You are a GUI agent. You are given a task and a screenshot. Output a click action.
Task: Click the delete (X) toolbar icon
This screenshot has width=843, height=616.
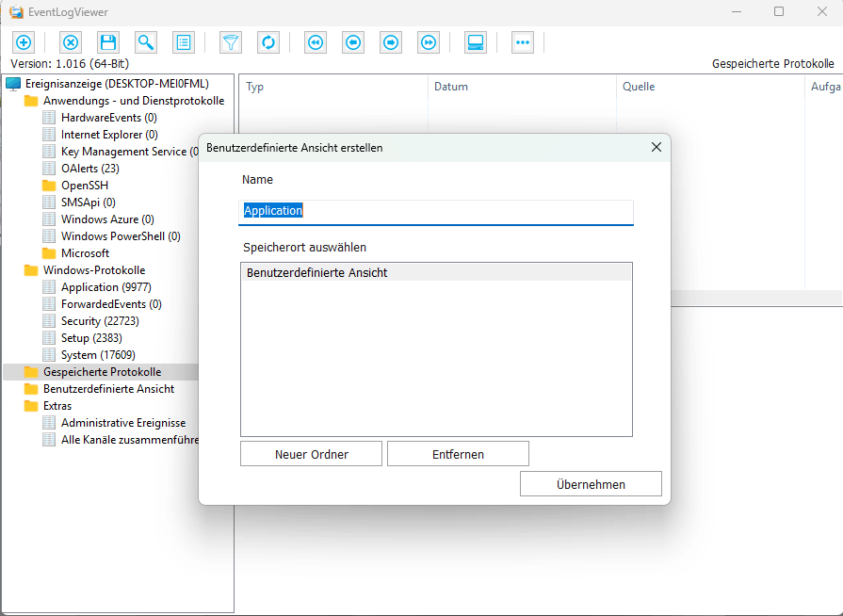click(71, 42)
